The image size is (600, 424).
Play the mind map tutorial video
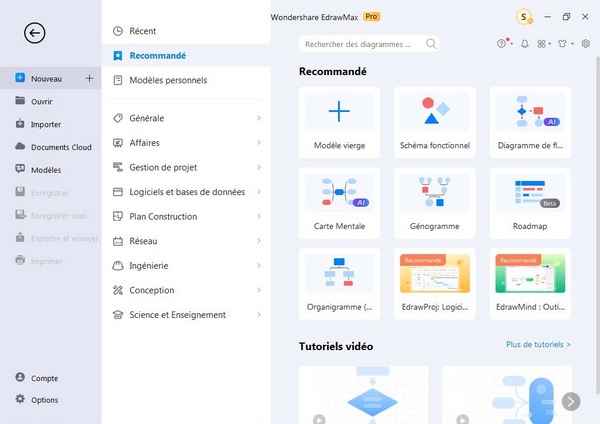tap(462, 419)
